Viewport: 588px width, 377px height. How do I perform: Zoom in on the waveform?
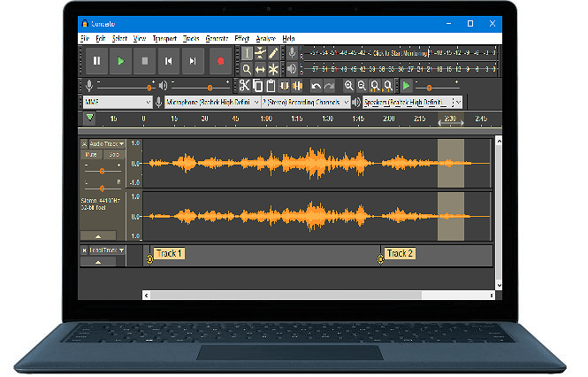(x=348, y=86)
